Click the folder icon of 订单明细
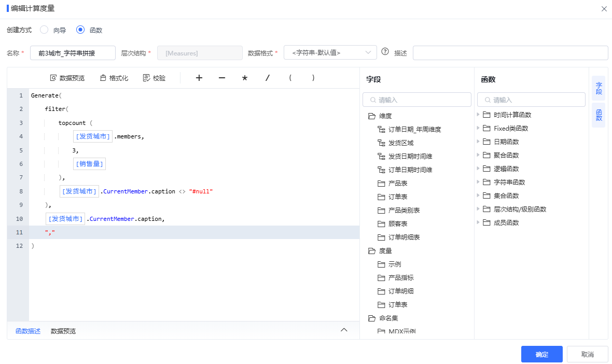The image size is (612, 364). coord(381,291)
